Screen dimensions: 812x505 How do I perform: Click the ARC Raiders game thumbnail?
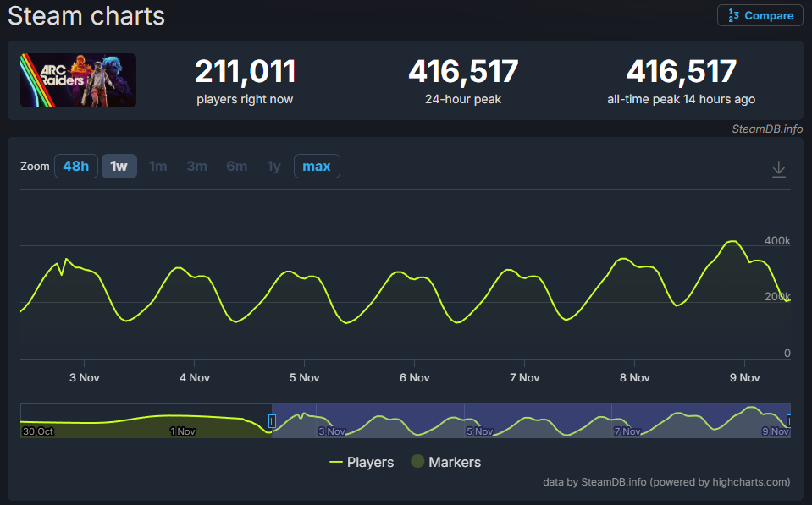(x=78, y=80)
